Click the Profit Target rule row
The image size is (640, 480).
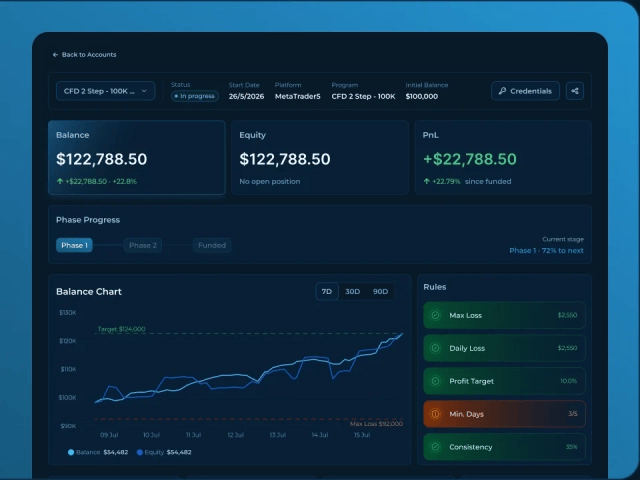504,381
